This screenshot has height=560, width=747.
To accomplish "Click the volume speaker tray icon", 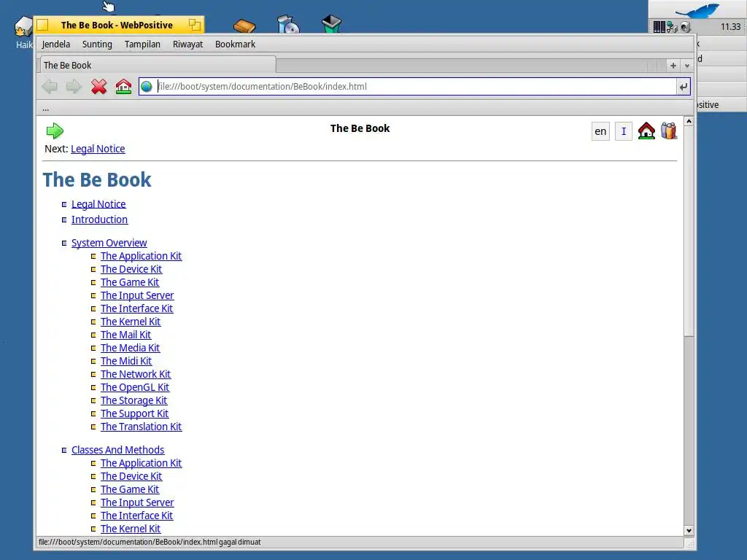I will [x=686, y=27].
